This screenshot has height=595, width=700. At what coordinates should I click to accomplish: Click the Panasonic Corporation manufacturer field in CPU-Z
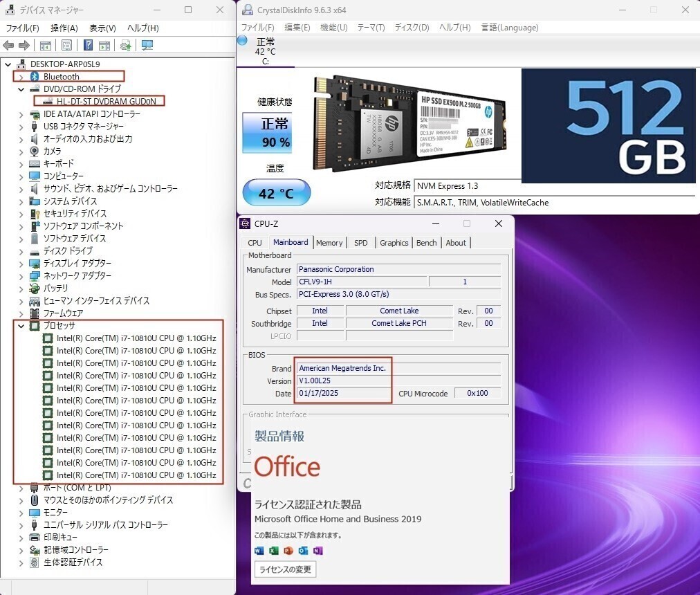coord(398,269)
